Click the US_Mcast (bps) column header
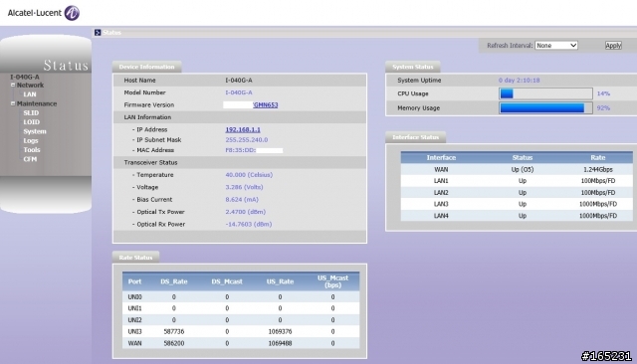The width and height of the screenshot is (637, 364). click(x=332, y=281)
